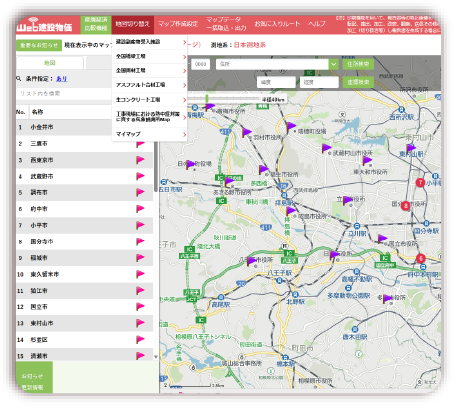Click the あり link beside 条件指定
The height and width of the screenshot is (408, 456).
pyautogui.click(x=61, y=79)
